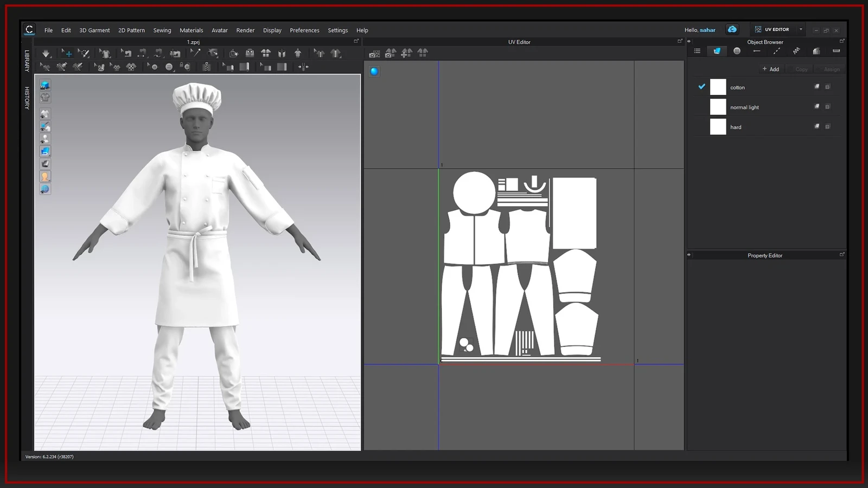Toggle the orange avatar head display icon
Image resolution: width=868 pixels, height=488 pixels.
45,177
